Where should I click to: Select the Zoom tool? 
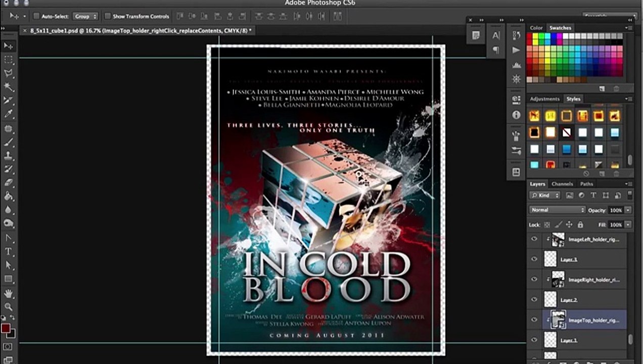pyautogui.click(x=9, y=306)
